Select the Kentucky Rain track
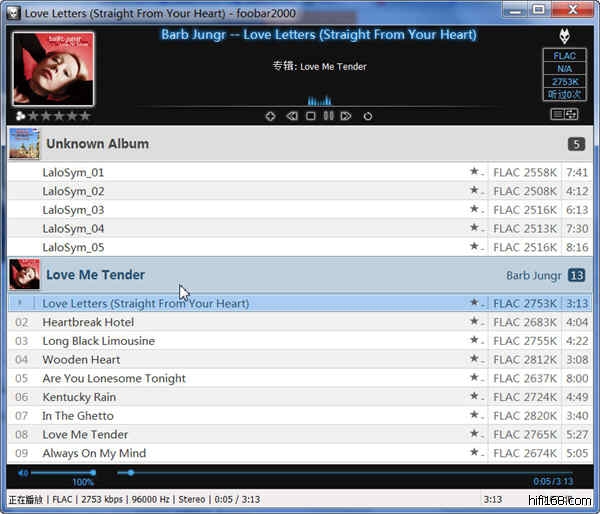Image resolution: width=600 pixels, height=514 pixels. pos(79,397)
